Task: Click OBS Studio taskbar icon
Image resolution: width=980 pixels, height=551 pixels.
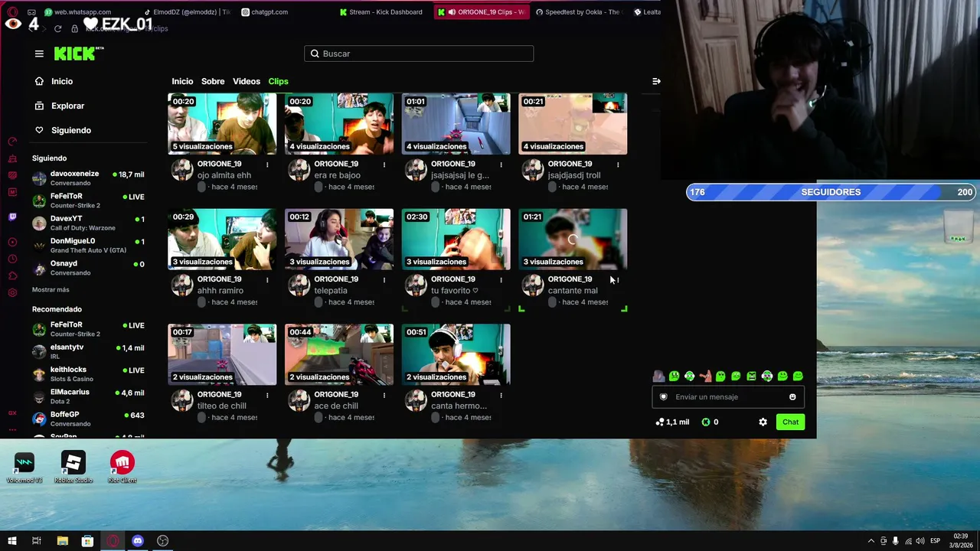Action: [x=162, y=541]
